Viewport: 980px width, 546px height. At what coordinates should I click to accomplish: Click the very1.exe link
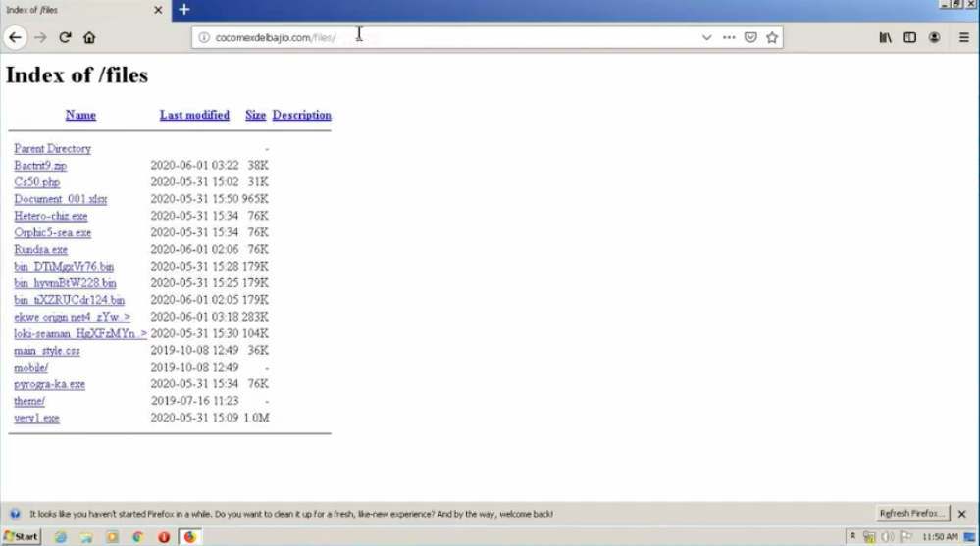click(x=37, y=419)
